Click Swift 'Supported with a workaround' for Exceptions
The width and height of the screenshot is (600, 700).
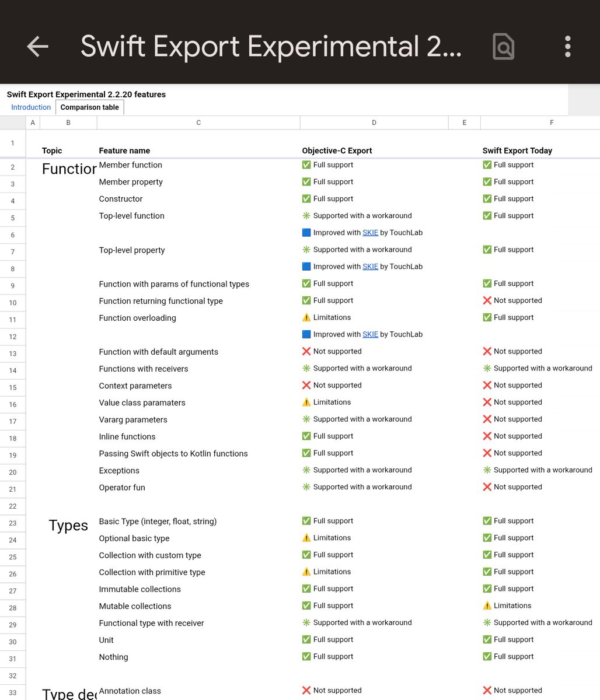click(537, 470)
